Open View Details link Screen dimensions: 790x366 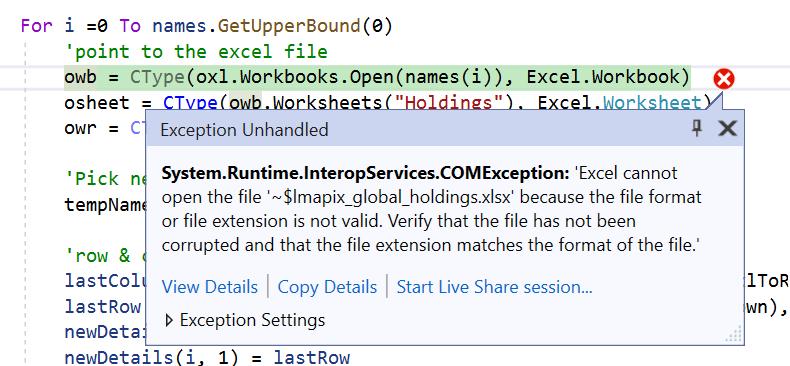pyautogui.click(x=210, y=287)
